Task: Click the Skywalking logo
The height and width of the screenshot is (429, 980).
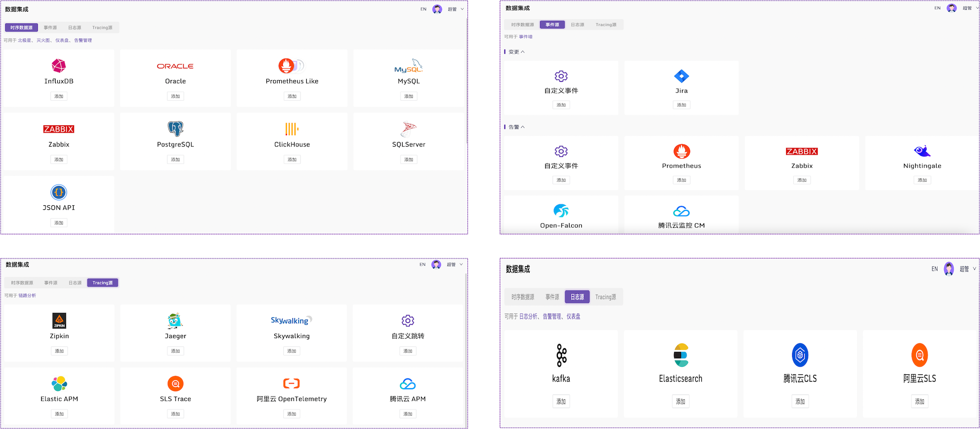Action: [291, 320]
